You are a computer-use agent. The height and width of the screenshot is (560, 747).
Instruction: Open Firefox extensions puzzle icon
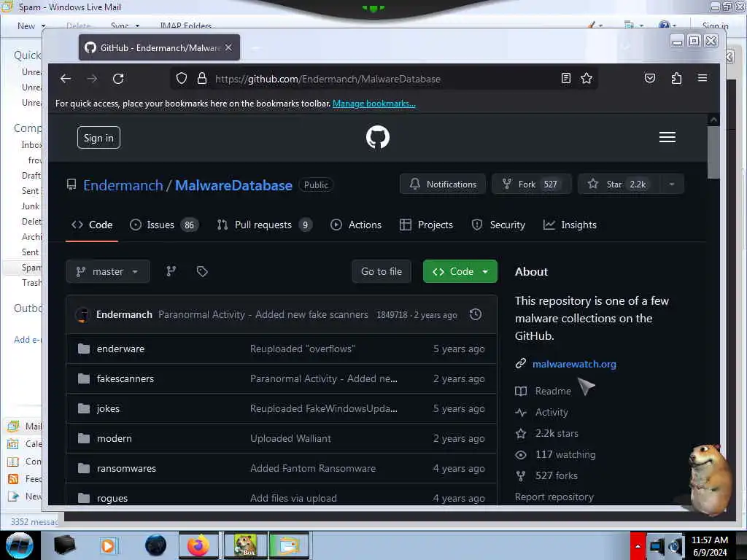(x=676, y=78)
